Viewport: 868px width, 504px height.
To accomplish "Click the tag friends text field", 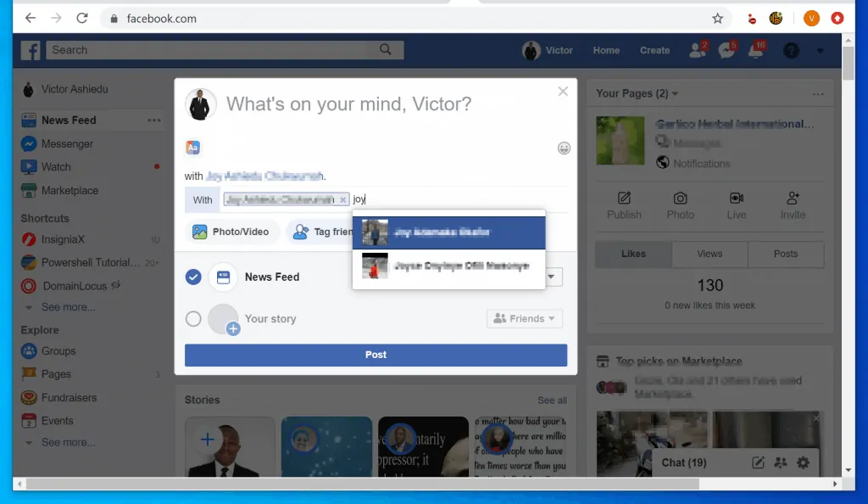I will click(x=459, y=199).
